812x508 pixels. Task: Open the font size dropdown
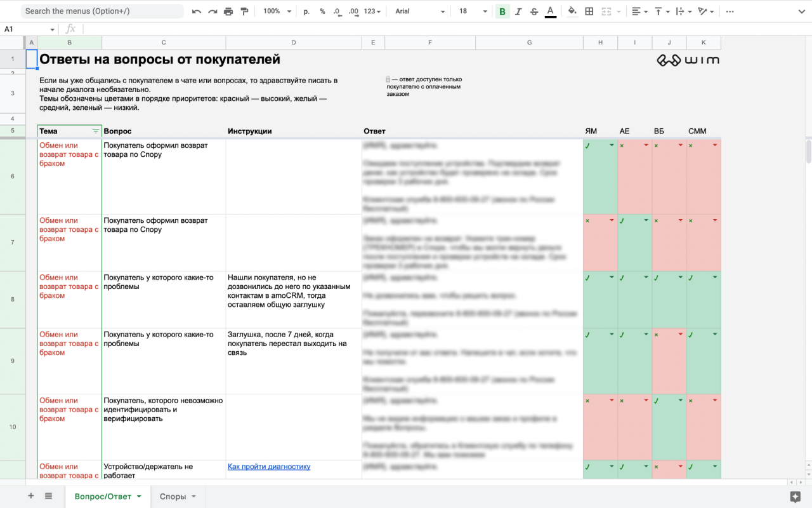pos(473,11)
